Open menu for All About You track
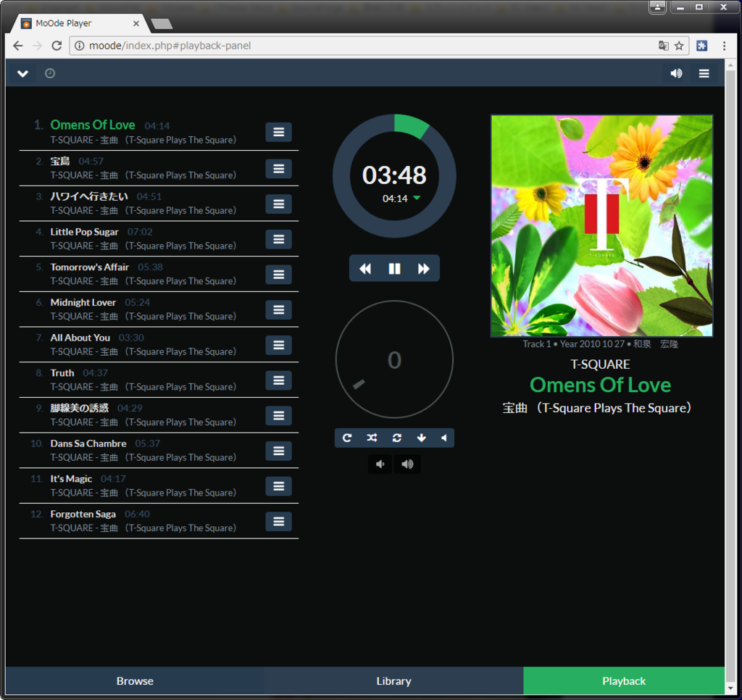 278,345
